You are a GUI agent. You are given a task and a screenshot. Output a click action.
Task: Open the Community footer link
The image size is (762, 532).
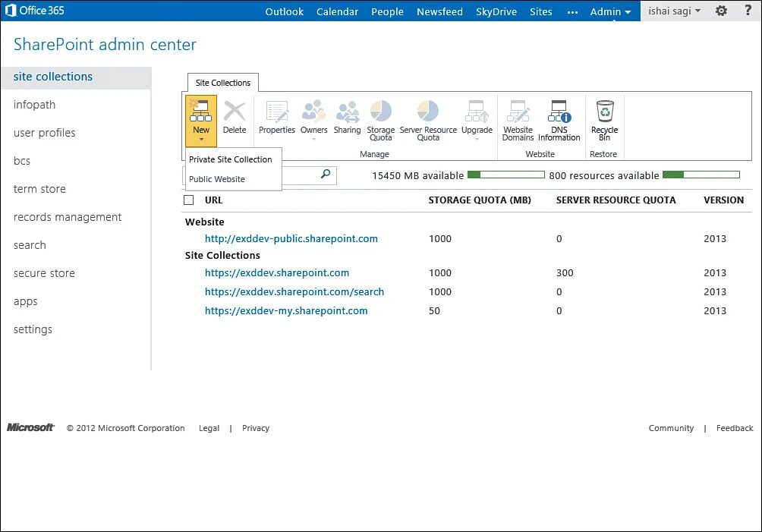pos(671,428)
